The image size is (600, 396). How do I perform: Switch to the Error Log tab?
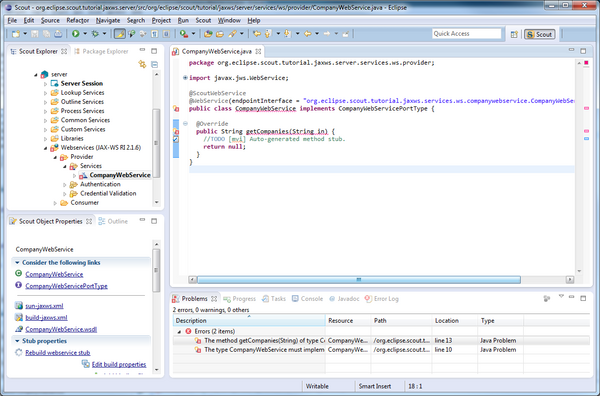[x=382, y=299]
